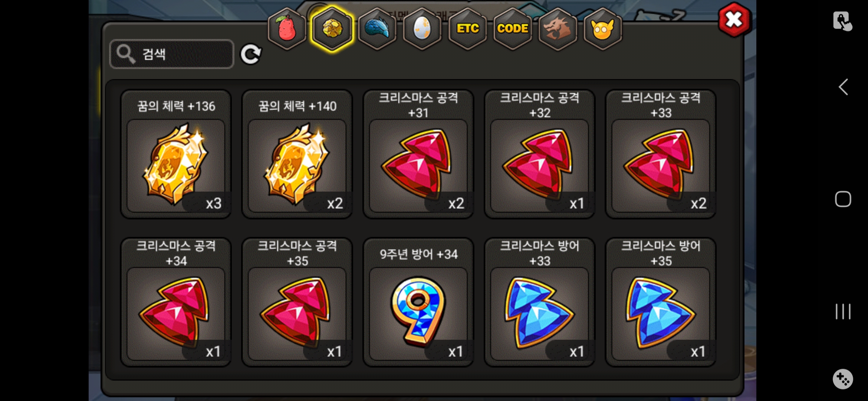Choose the 크리스마스 방어 +35 blue gem
Screen dimensions: 868x401
(661, 302)
